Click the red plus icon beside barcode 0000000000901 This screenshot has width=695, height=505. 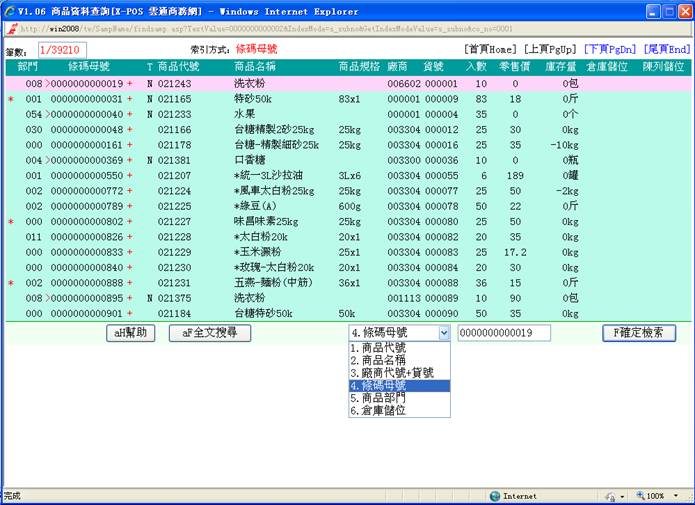129,313
